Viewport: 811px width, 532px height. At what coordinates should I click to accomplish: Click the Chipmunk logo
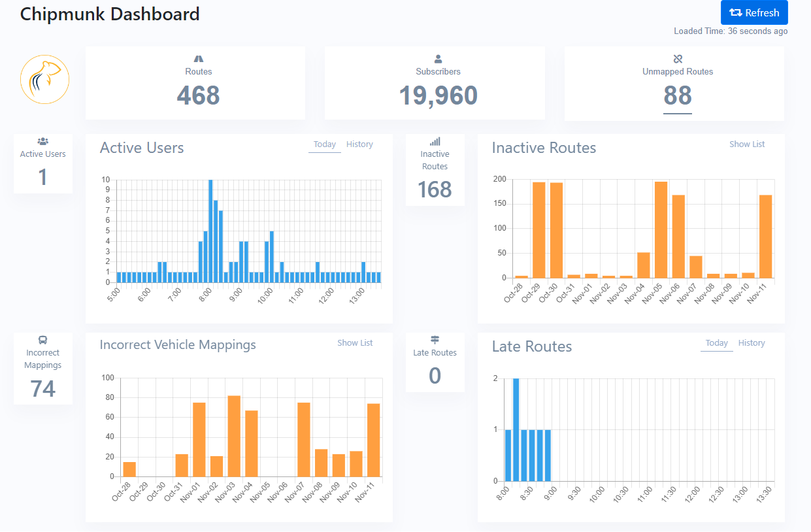(44, 79)
